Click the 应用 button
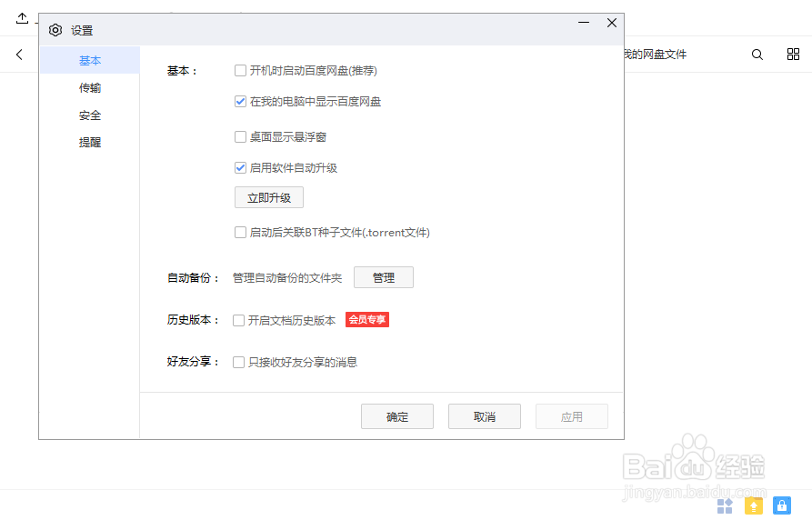812x520 pixels. pyautogui.click(x=572, y=417)
